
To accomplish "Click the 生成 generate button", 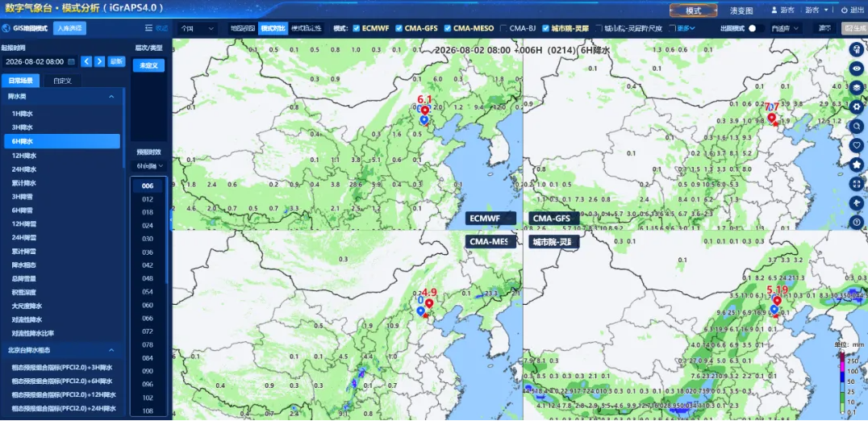I will (854, 28).
